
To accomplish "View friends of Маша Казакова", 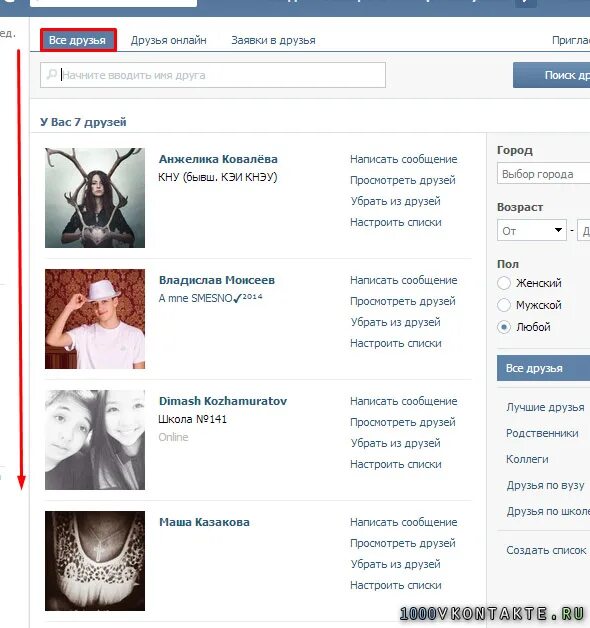I will pyautogui.click(x=403, y=543).
